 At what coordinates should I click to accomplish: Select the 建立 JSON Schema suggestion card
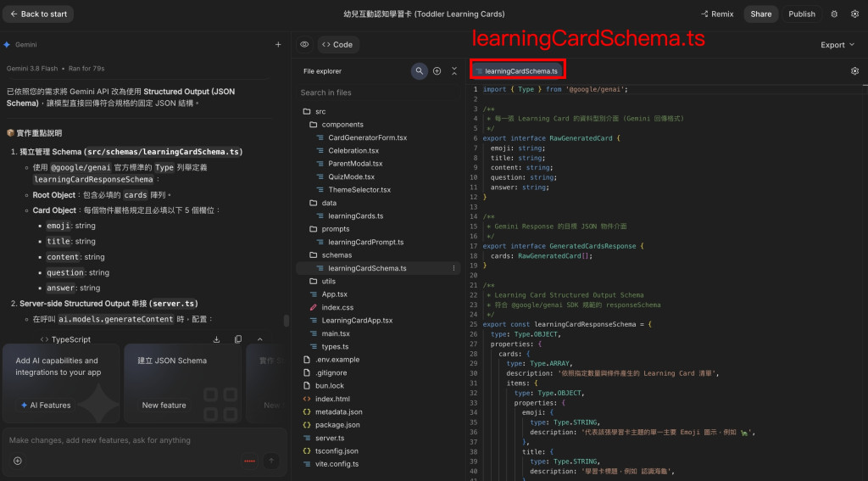(183, 383)
